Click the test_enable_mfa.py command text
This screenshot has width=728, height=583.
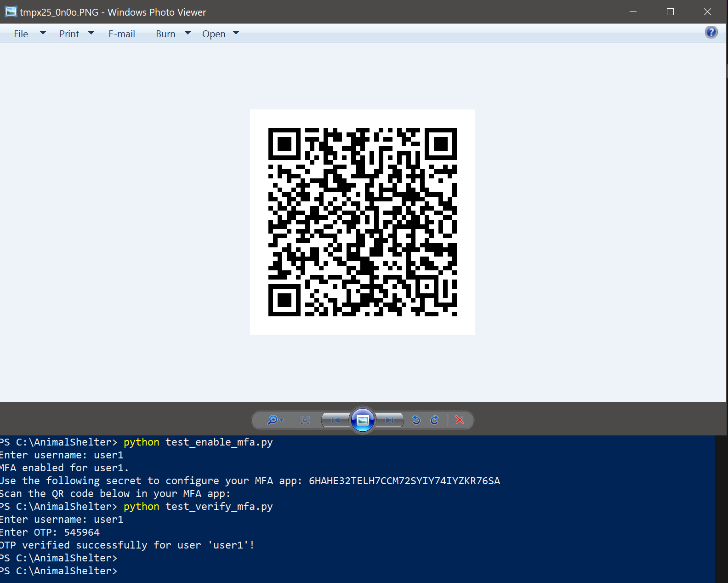pyautogui.click(x=219, y=442)
